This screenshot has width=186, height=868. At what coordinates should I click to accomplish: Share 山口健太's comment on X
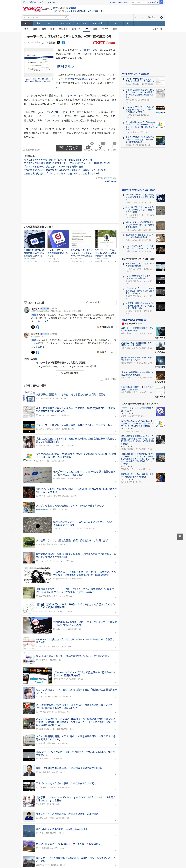click(x=33, y=352)
